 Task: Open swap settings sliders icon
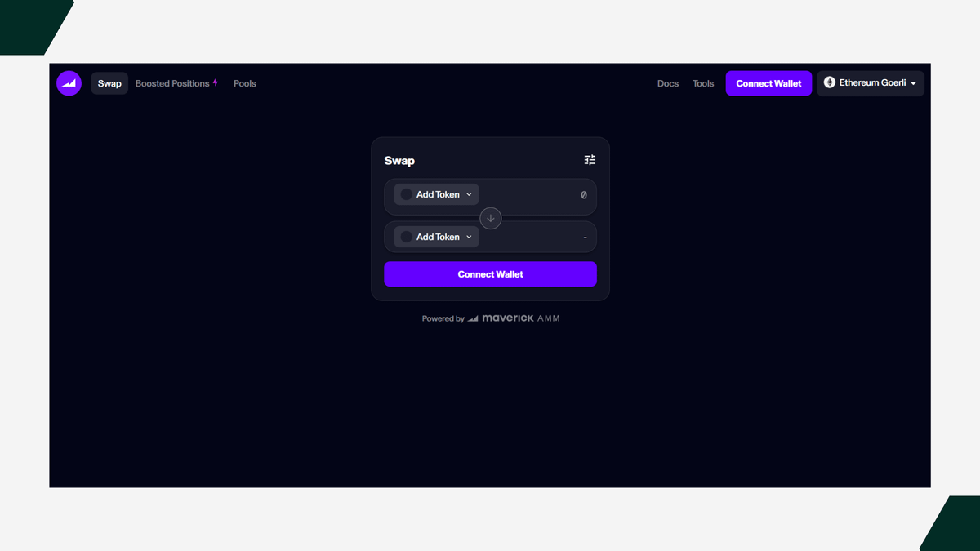tap(590, 160)
